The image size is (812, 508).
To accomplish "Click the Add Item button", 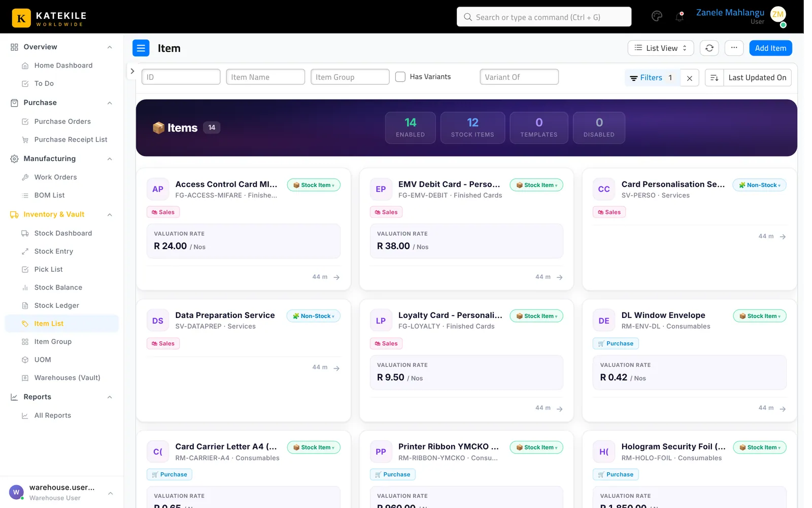I will [x=770, y=48].
